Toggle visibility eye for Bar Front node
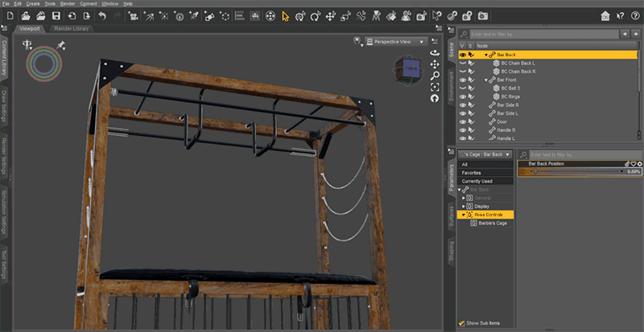644x332 pixels. pos(463,80)
